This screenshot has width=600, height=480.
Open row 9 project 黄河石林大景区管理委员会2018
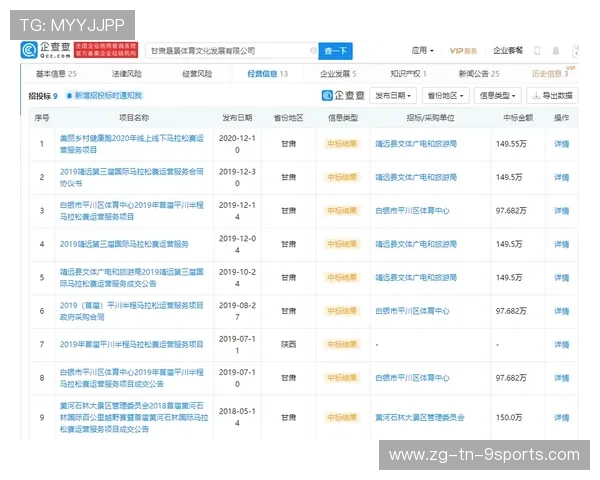(134, 417)
